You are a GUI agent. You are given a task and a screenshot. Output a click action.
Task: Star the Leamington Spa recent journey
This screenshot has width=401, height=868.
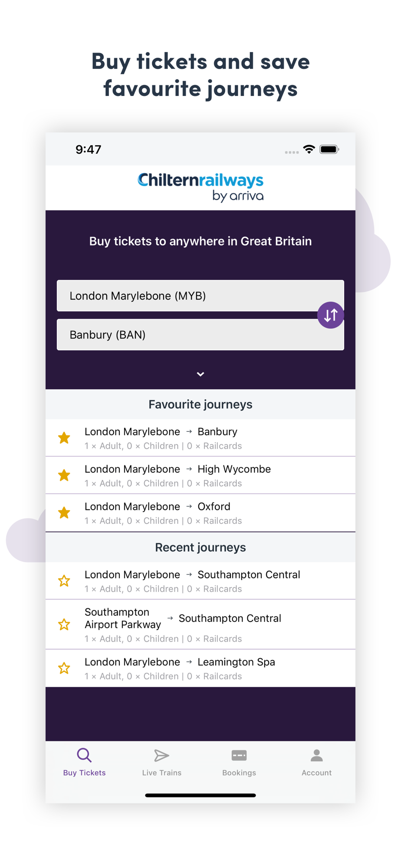pos(64,668)
